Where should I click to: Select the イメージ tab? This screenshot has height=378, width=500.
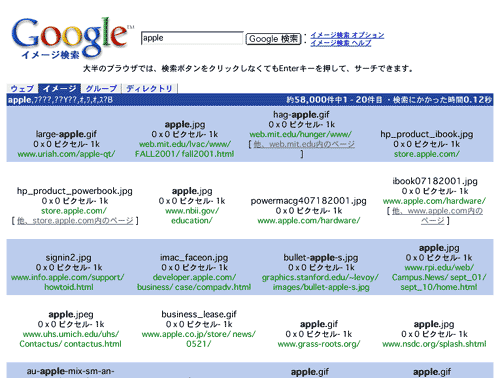pyautogui.click(x=60, y=88)
